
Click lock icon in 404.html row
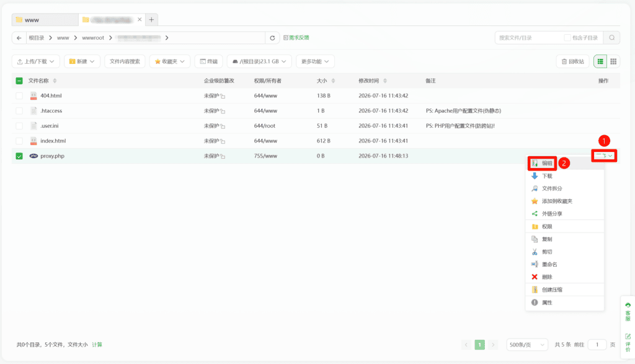click(x=223, y=96)
